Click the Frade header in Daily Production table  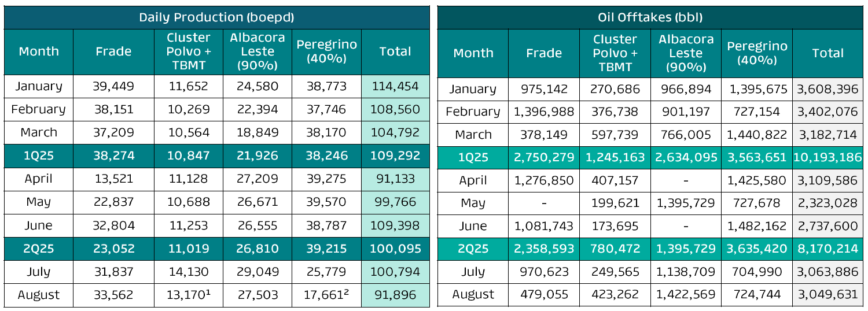coord(113,51)
